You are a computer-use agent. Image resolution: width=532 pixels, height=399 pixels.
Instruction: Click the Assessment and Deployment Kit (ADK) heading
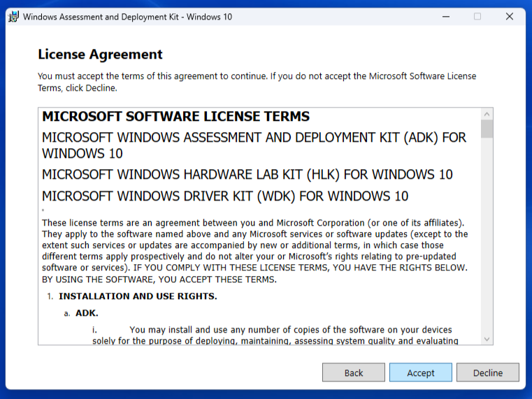point(254,145)
